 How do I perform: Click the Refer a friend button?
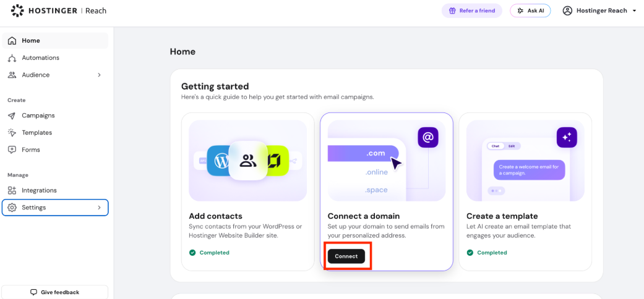(472, 11)
